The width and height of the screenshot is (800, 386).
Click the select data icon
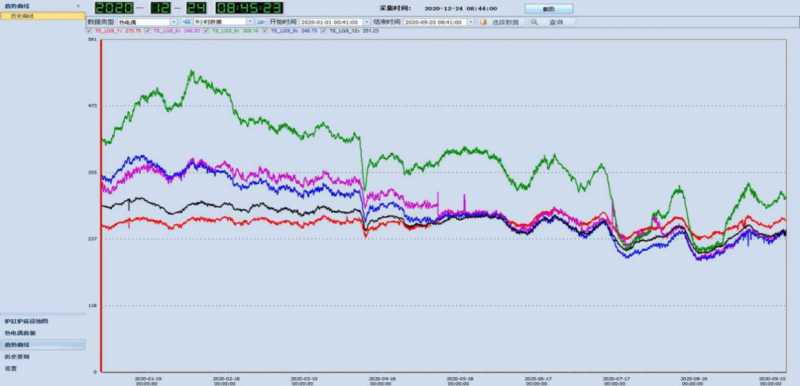point(483,22)
